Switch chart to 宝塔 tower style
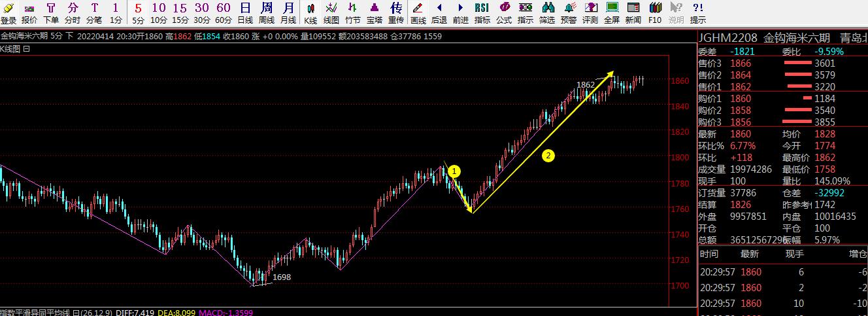 [x=374, y=12]
